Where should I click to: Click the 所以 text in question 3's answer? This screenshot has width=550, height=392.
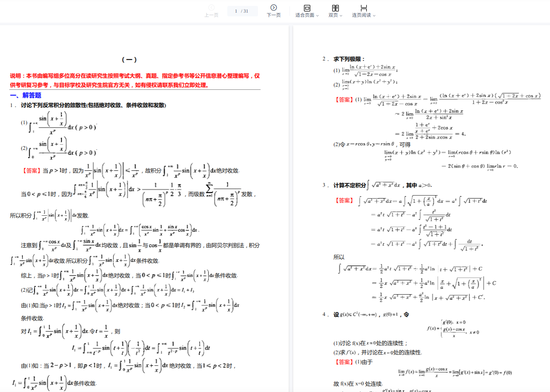click(x=339, y=257)
